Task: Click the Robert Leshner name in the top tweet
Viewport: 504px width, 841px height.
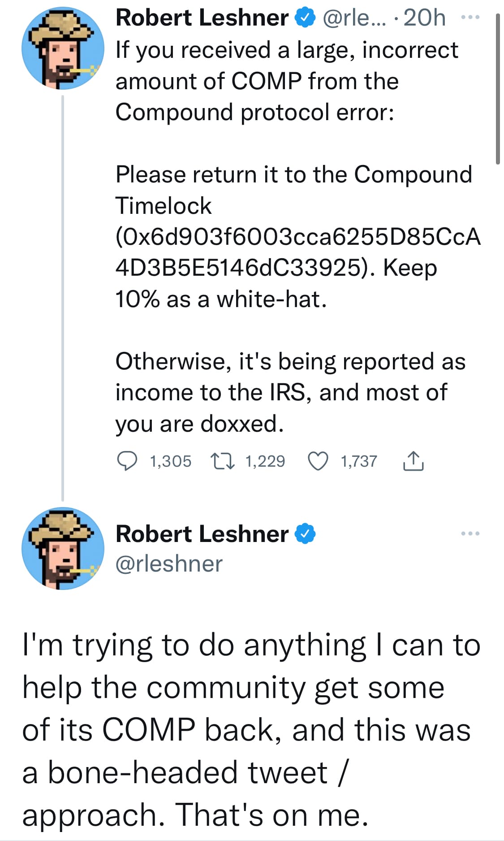Action: pos(202,18)
